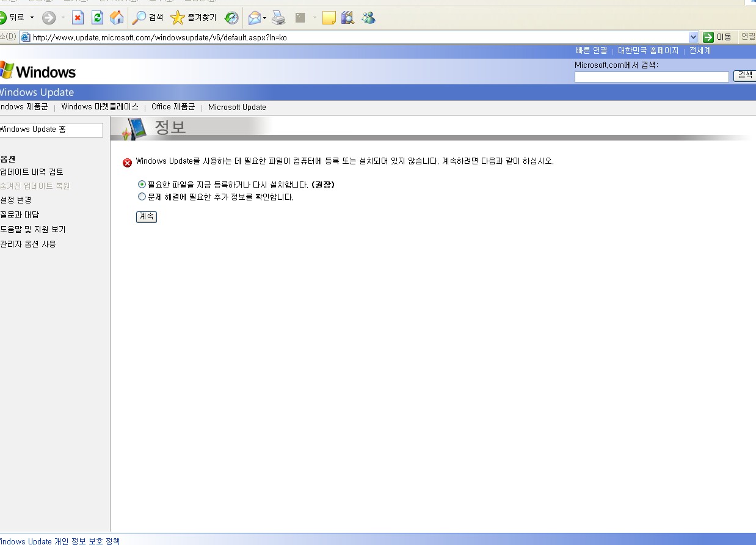Open the 빠른 연결 quick links
756x545 pixels.
[591, 51]
